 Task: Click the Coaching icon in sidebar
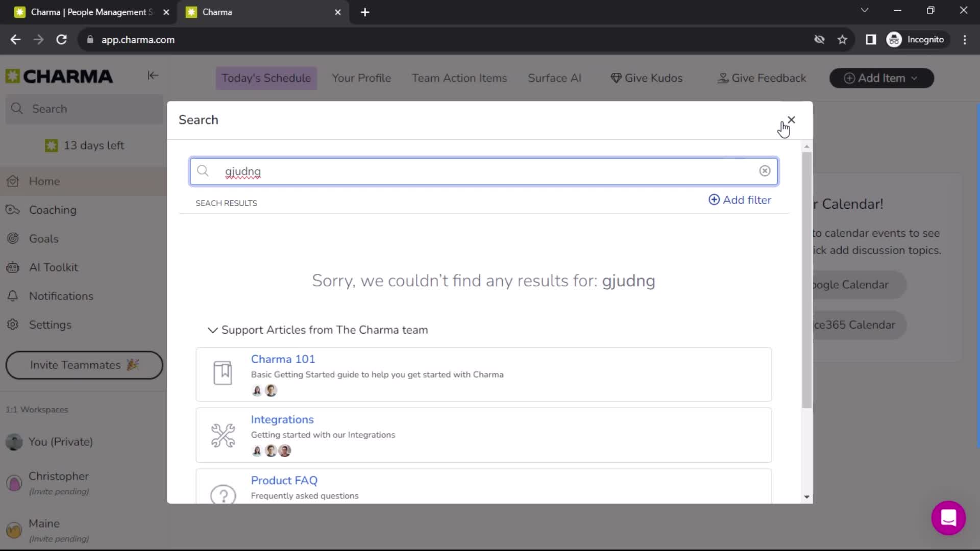click(13, 210)
